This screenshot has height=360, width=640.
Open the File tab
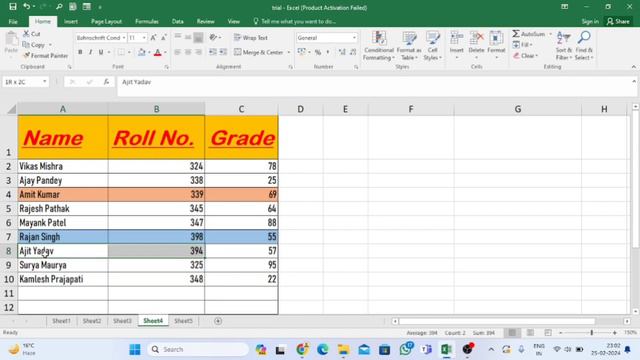13,21
